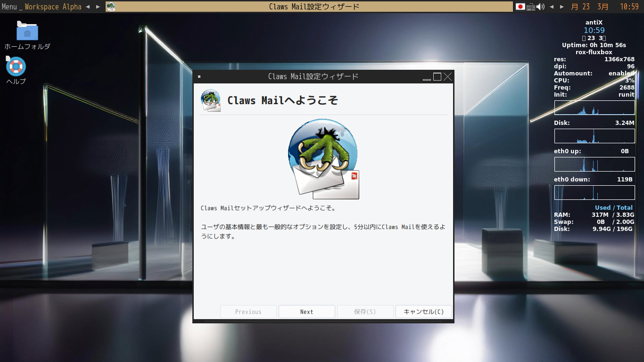
Task: Click the 保存(S) save button
Action: pos(365,312)
